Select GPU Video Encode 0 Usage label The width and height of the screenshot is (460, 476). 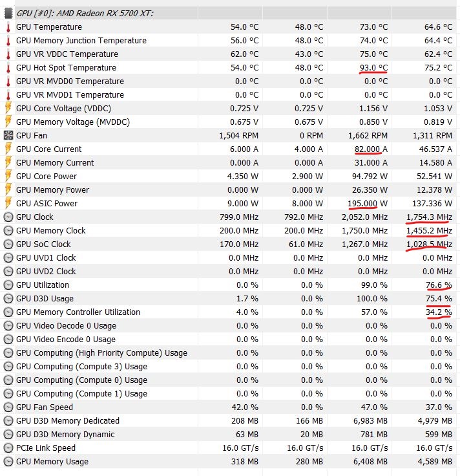click(66, 339)
